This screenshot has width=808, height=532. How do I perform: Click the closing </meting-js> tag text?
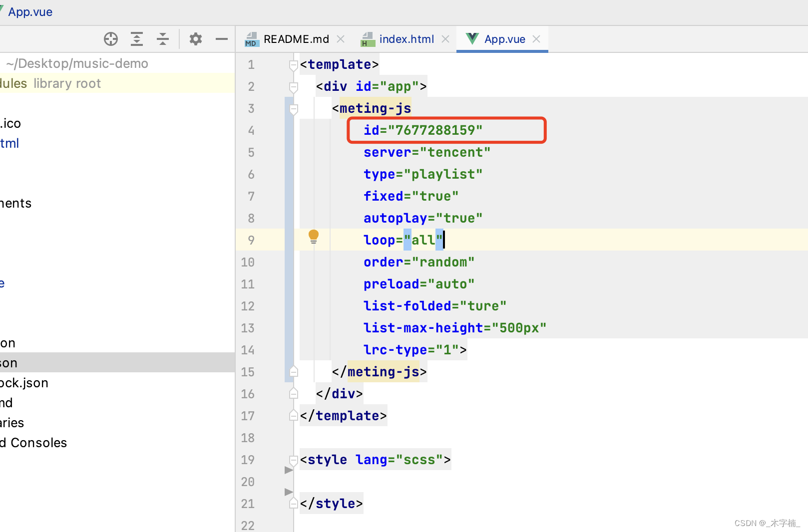380,372
